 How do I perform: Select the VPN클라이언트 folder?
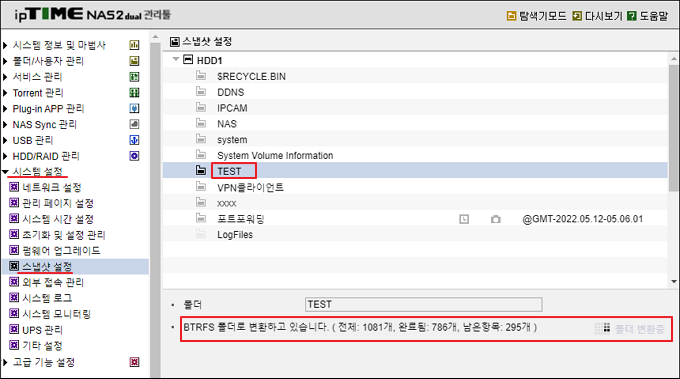click(250, 187)
